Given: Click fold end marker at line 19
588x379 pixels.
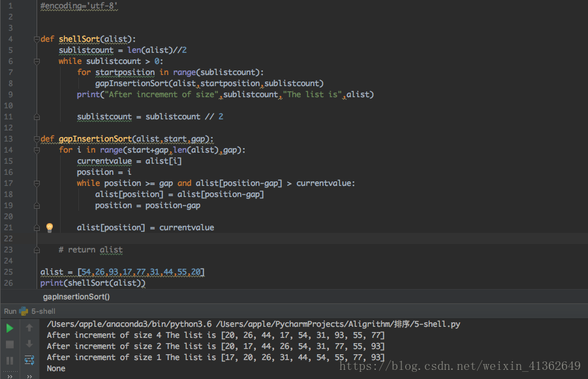Looking at the screenshot, I should point(37,205).
